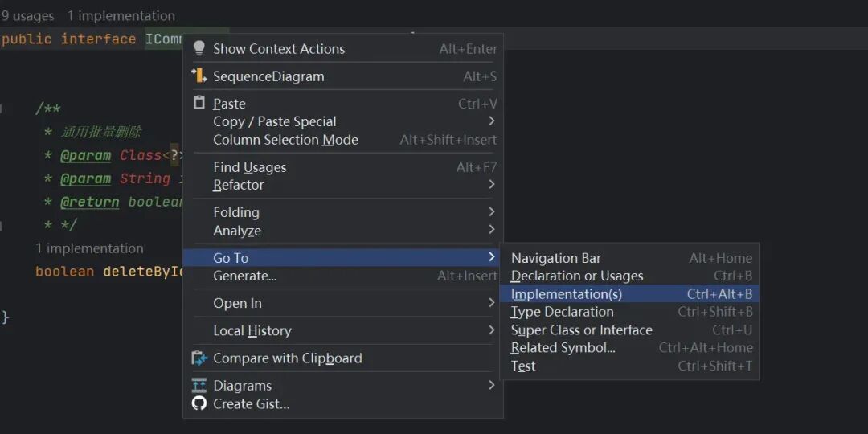Click the Paste clipboard icon
Screen dimensions: 868x434
(199, 104)
